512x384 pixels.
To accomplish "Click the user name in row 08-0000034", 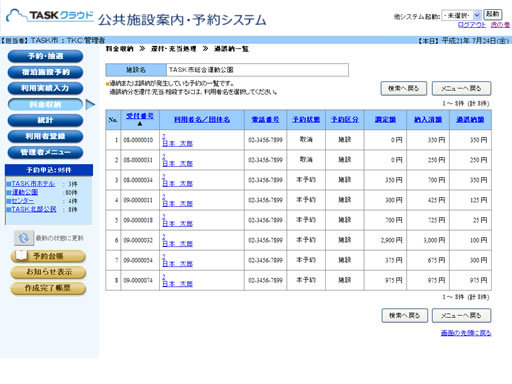I will point(178,183).
